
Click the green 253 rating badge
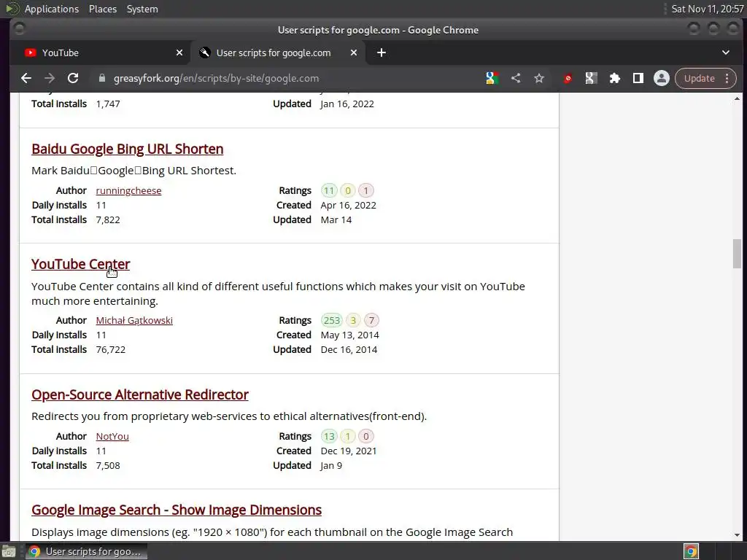pyautogui.click(x=332, y=321)
